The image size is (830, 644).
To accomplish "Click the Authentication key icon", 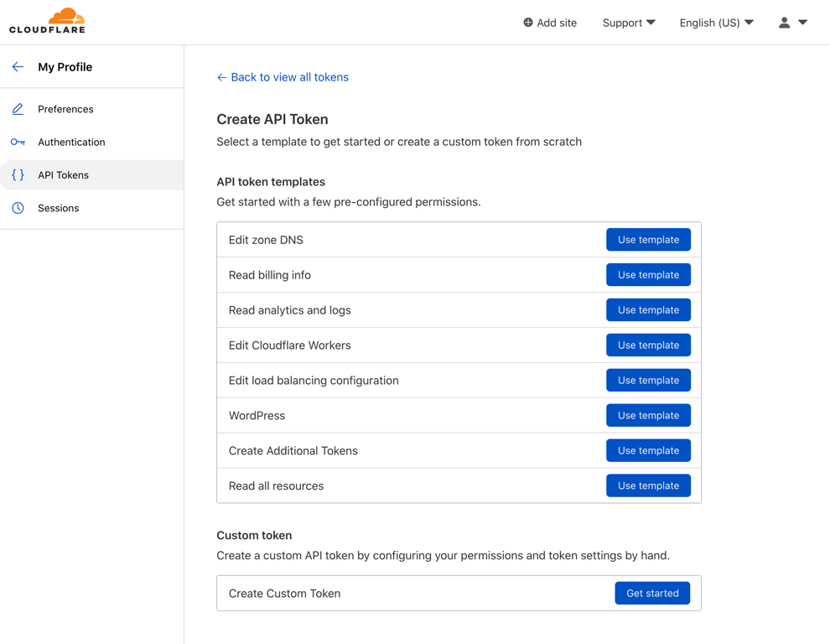I will point(18,142).
